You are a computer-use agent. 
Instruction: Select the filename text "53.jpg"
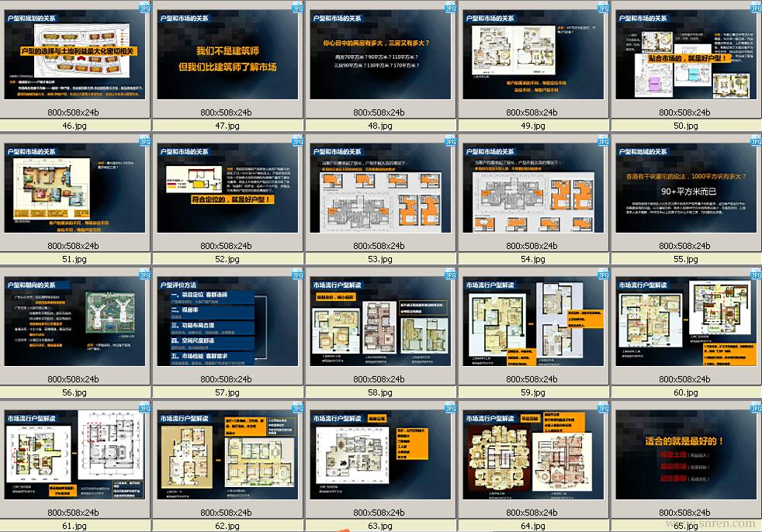(x=380, y=260)
